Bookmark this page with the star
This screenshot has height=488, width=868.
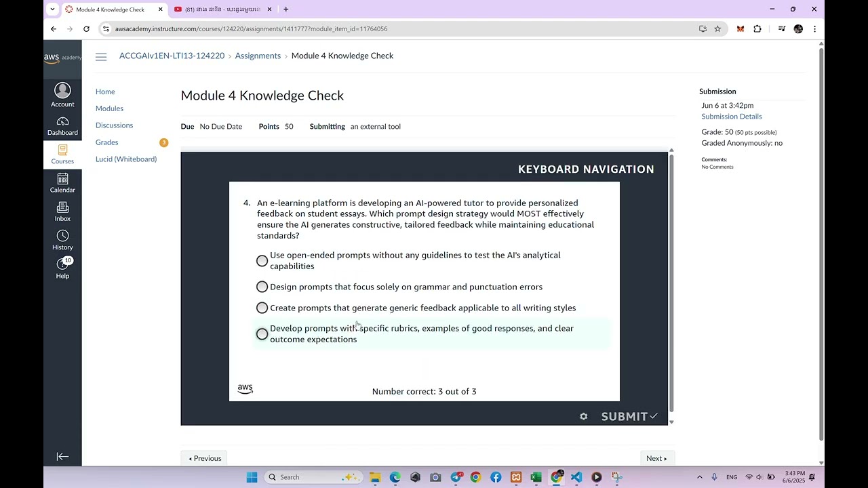717,28
